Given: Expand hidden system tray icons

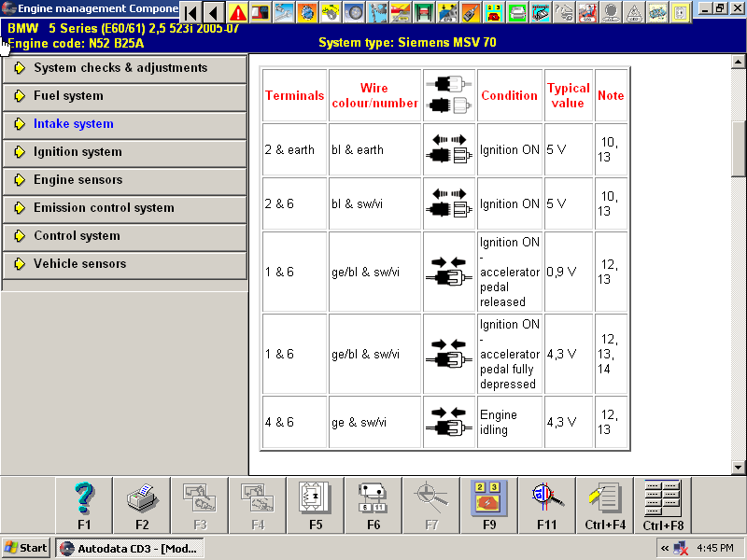Looking at the screenshot, I should (665, 549).
